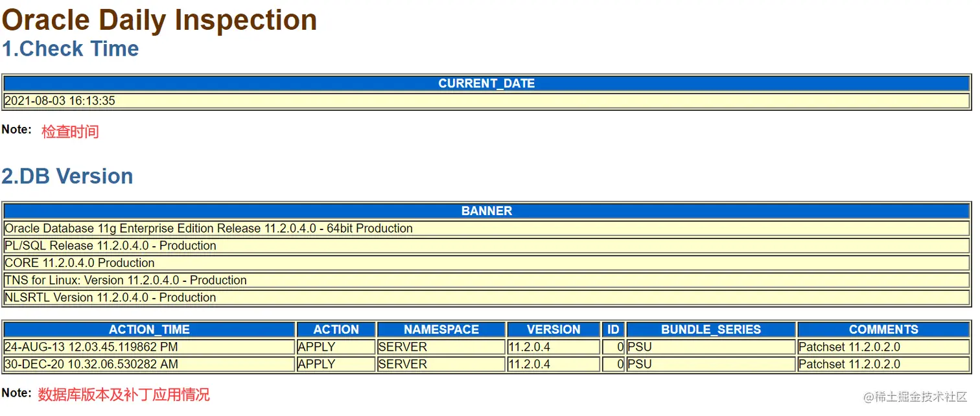Image resolution: width=980 pixels, height=416 pixels.
Task: Click the Note label under Check Time table
Action: 16,130
